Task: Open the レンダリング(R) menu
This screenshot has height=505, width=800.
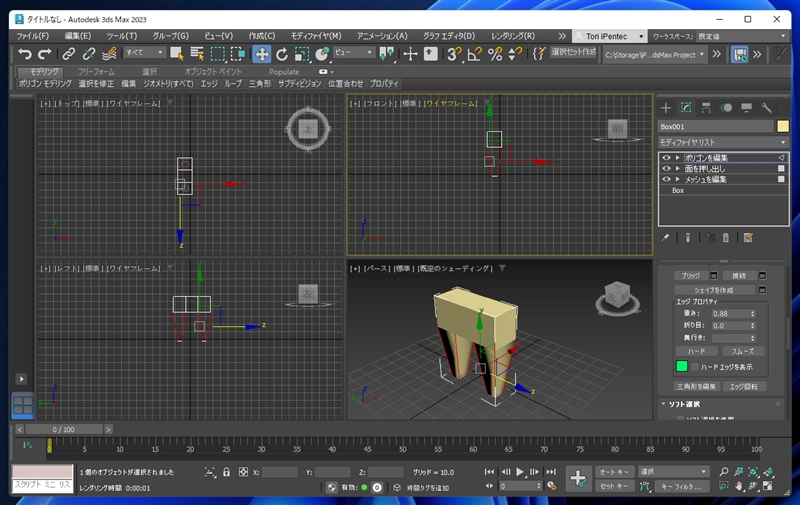Action: 513,36
